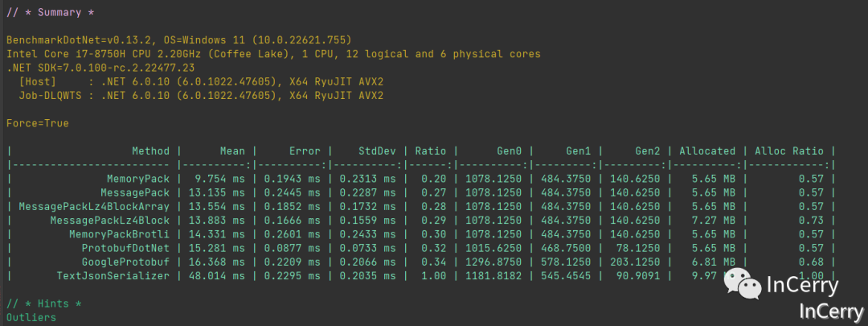Click the 15.281 ms mean value
Screen dimensions: 868x326
pos(216,249)
